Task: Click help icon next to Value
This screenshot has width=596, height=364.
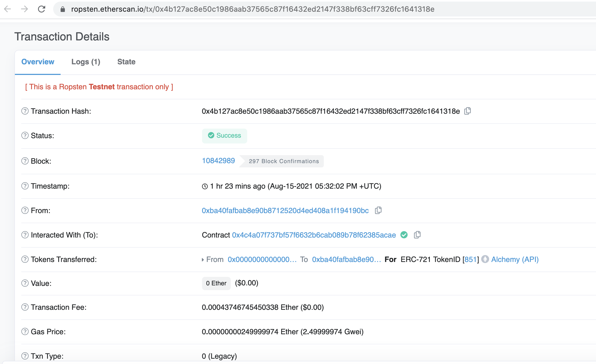Action: (x=25, y=283)
